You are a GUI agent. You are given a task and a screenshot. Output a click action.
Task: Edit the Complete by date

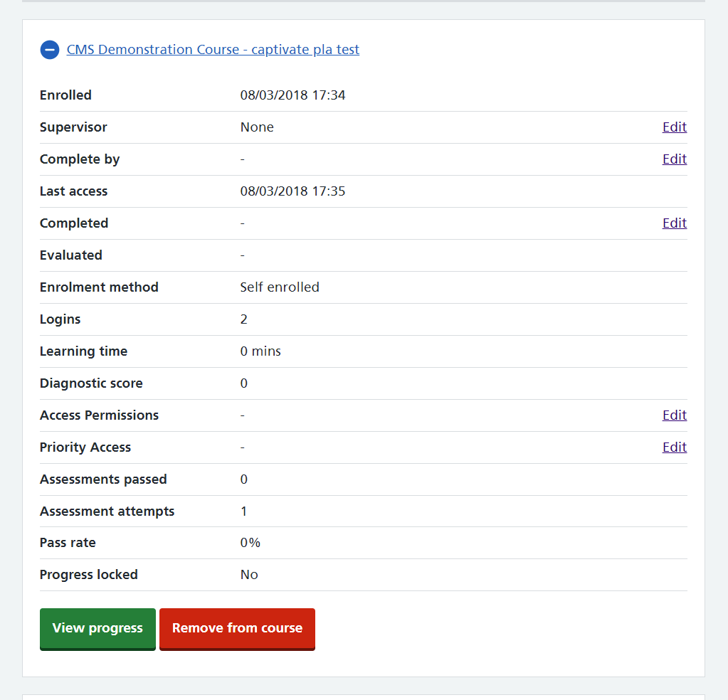coord(674,159)
